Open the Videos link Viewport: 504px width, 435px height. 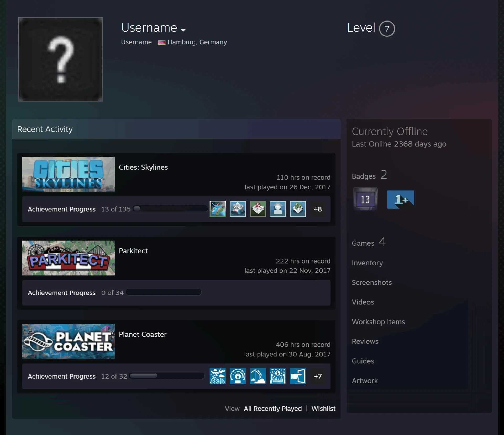tap(363, 302)
